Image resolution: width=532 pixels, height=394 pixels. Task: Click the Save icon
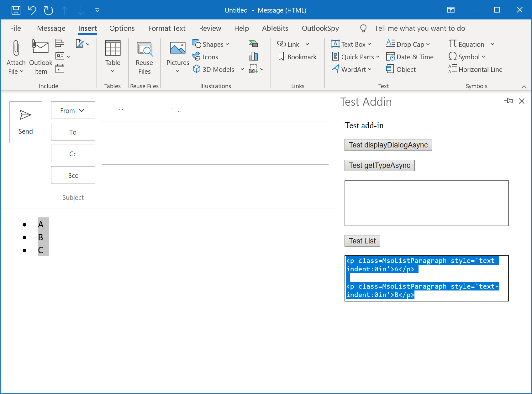[x=16, y=10]
